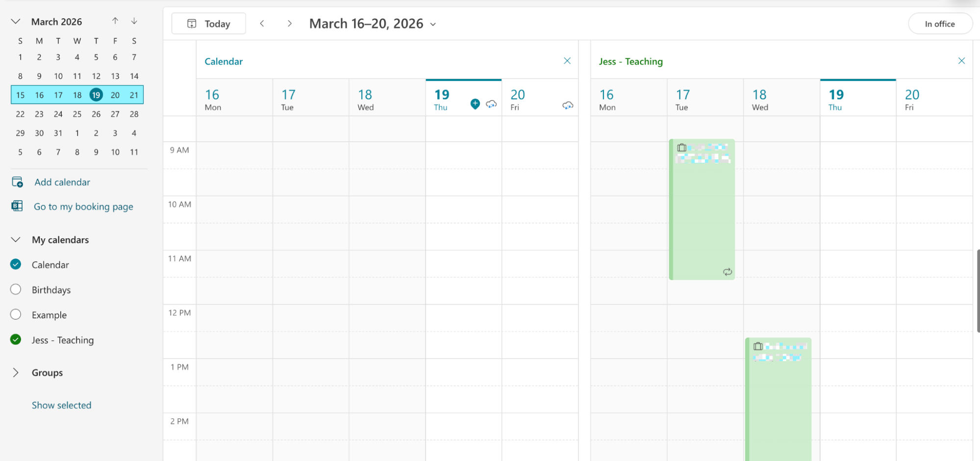Click the weather icon on Thursday 19
This screenshot has height=461, width=980.
[x=491, y=104]
